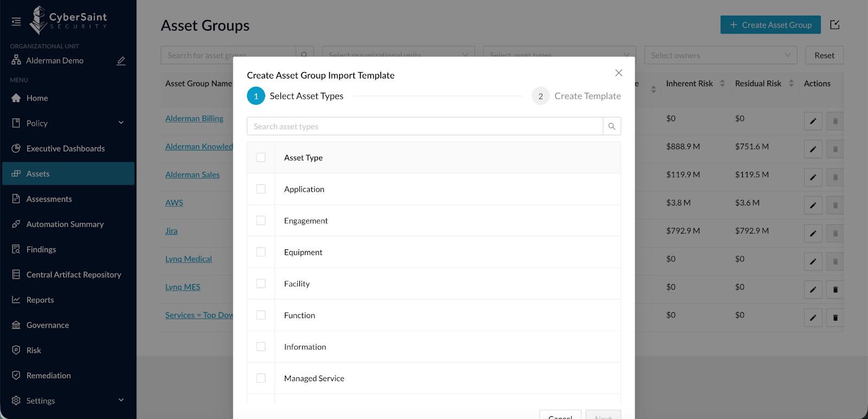Click the search magnifier in asset types
Screen dimensions: 868x419
click(x=611, y=126)
